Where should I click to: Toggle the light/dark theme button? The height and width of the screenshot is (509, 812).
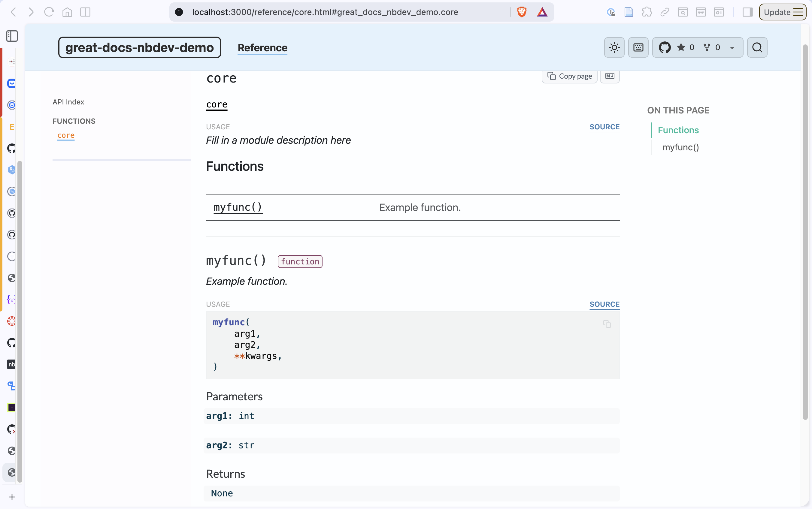point(614,47)
